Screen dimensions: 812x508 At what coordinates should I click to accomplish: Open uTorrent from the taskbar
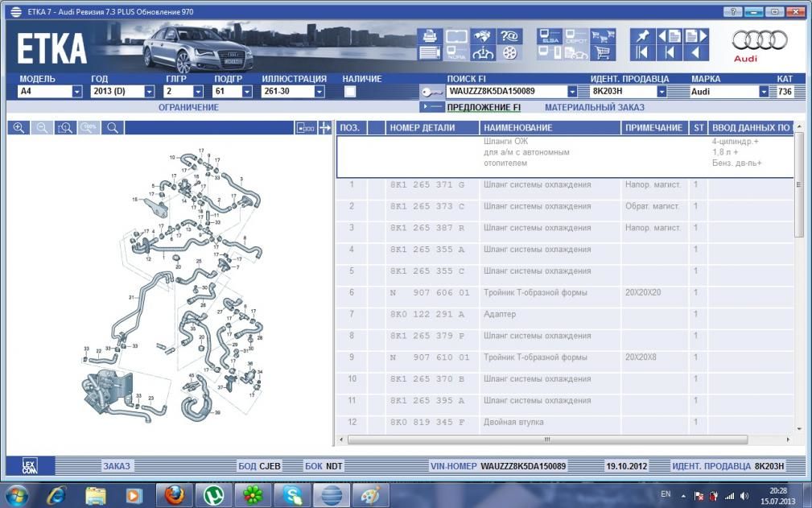pos(214,496)
